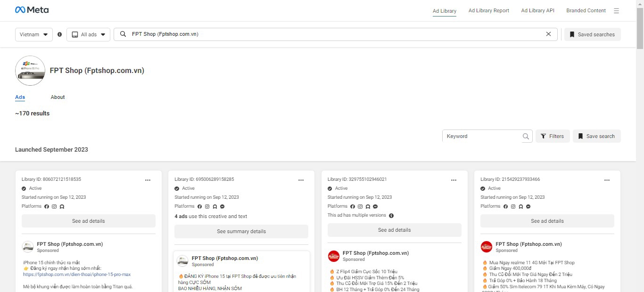
Task: Click the info icon beside Vietnam selector
Action: [59, 34]
